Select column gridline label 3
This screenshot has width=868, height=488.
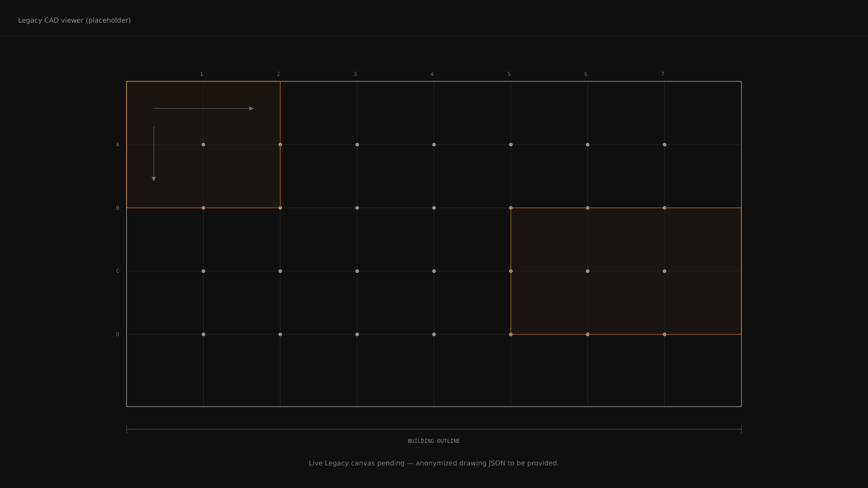point(355,74)
